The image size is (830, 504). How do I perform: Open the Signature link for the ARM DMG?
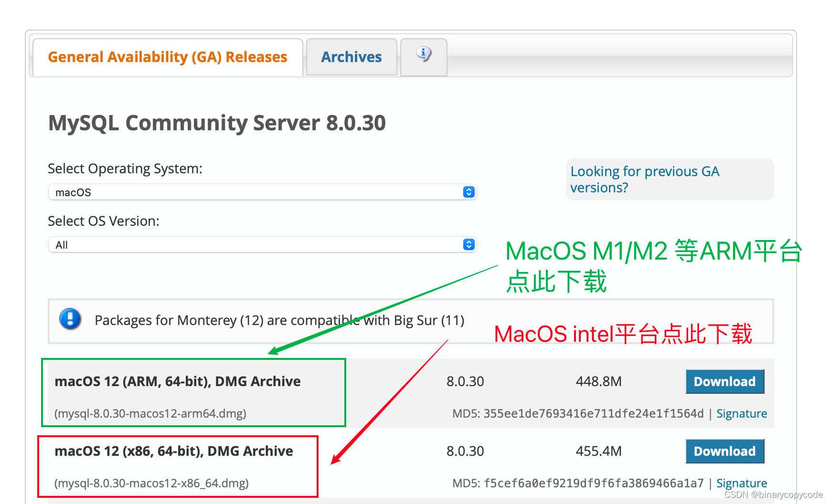click(742, 413)
